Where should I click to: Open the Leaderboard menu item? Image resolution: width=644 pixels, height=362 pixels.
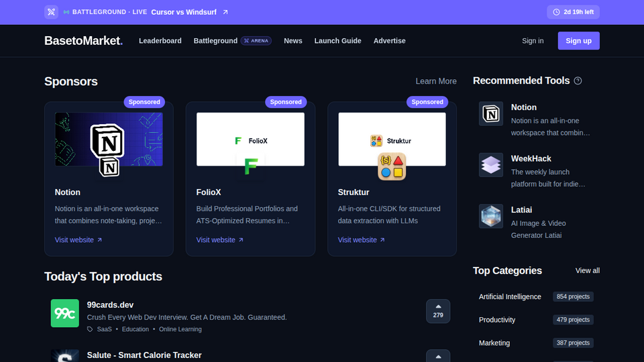[x=160, y=41]
